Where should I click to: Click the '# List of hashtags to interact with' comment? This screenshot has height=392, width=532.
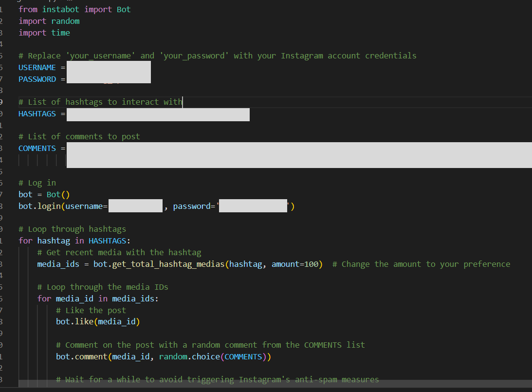coord(100,102)
